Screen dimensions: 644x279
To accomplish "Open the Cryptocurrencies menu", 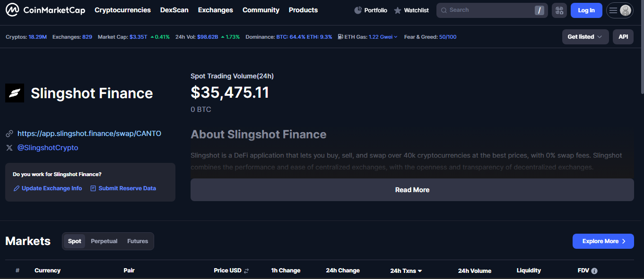I will tap(122, 10).
